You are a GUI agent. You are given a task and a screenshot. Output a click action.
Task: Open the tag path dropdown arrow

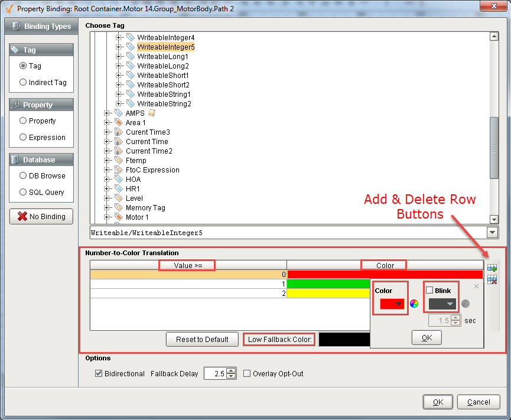point(492,233)
